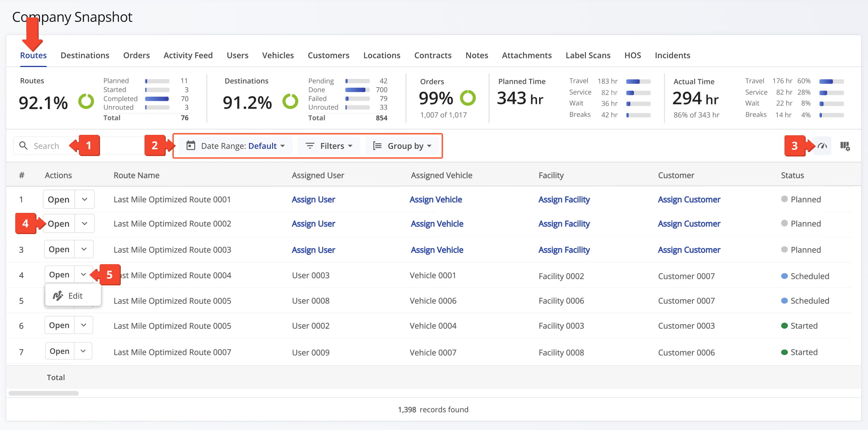Click the Destinations green progress ring
Viewport: 868px width, 430px height.
290,101
